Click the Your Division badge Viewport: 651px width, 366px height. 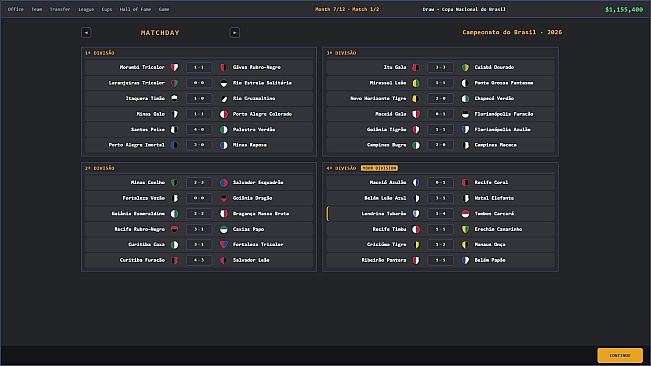pyautogui.click(x=379, y=168)
